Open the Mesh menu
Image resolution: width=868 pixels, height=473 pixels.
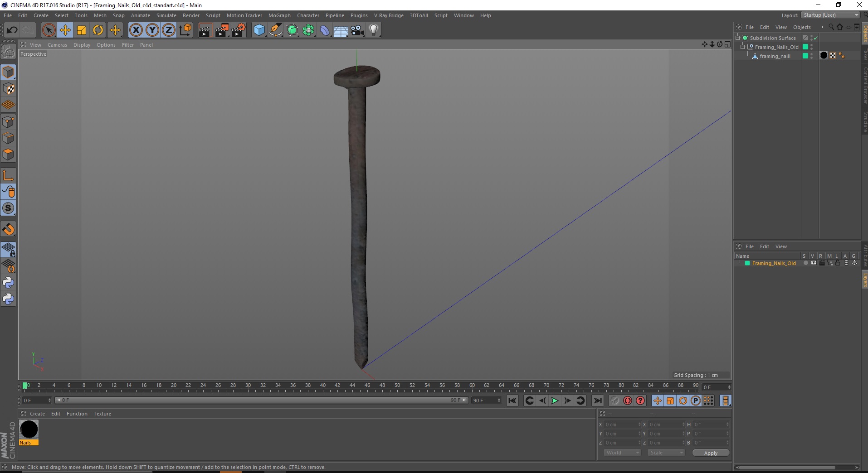coord(100,15)
